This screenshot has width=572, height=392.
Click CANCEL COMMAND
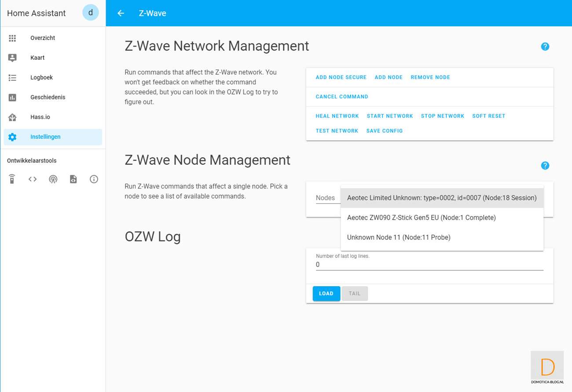342,97
